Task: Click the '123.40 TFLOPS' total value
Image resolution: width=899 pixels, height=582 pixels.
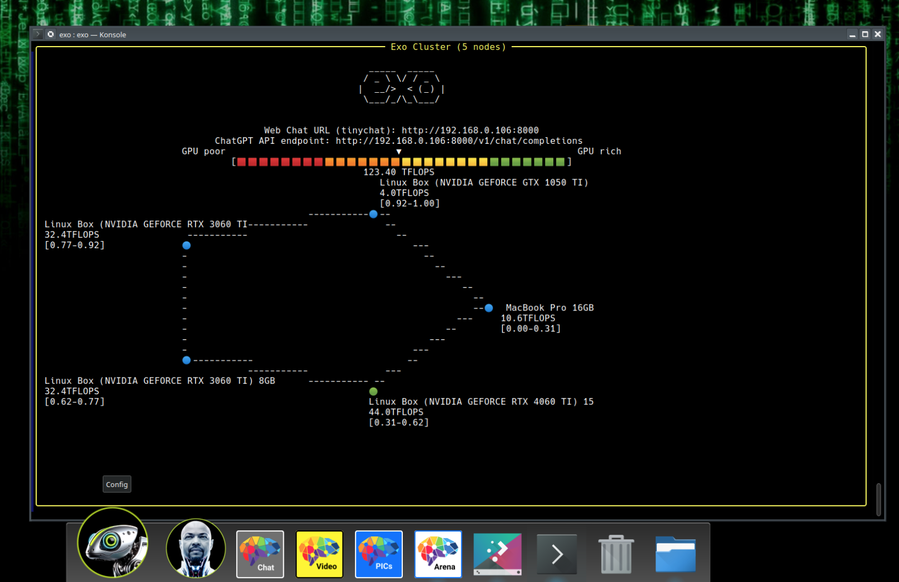Action: pos(399,172)
